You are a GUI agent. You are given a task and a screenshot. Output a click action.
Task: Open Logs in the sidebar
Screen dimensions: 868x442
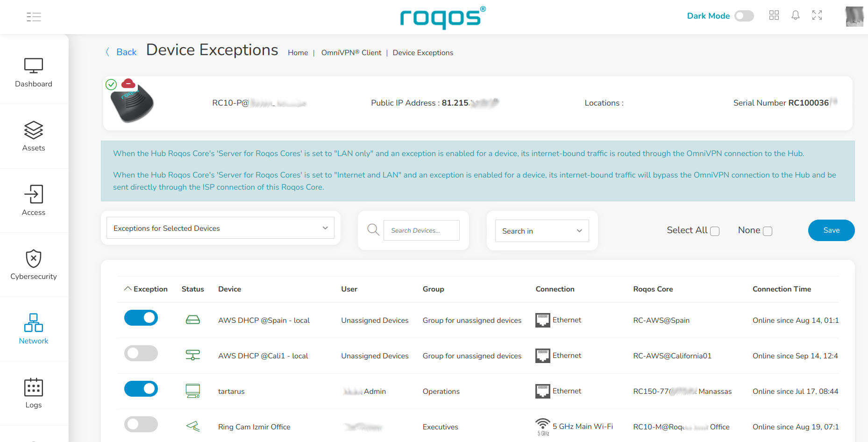click(x=34, y=393)
